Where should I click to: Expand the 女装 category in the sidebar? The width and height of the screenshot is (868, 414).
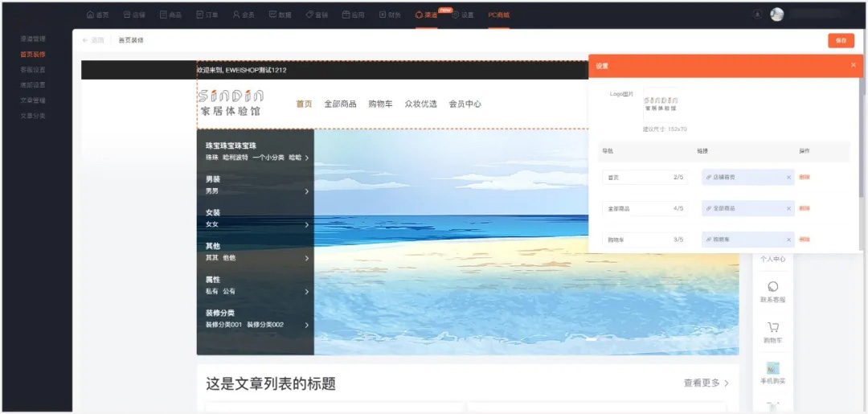tap(307, 225)
